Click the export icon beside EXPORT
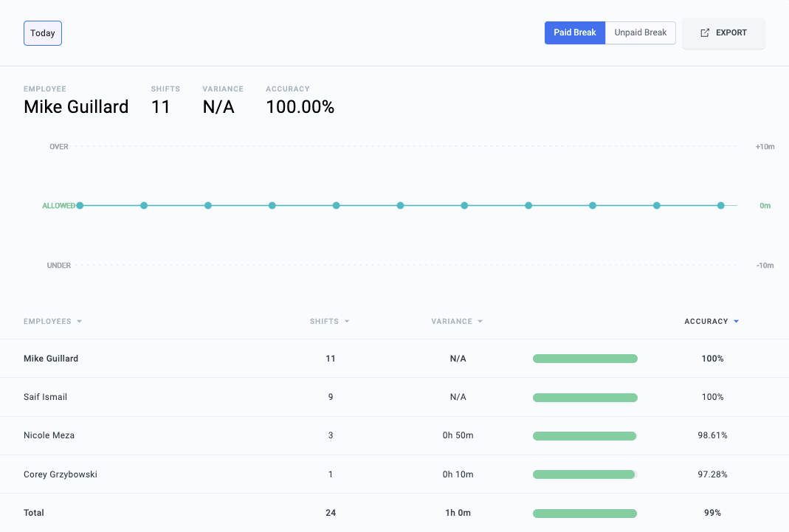789x532 pixels. (705, 33)
